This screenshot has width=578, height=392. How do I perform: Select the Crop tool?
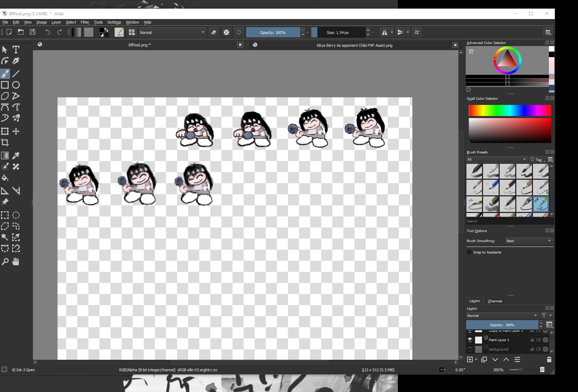5,142
